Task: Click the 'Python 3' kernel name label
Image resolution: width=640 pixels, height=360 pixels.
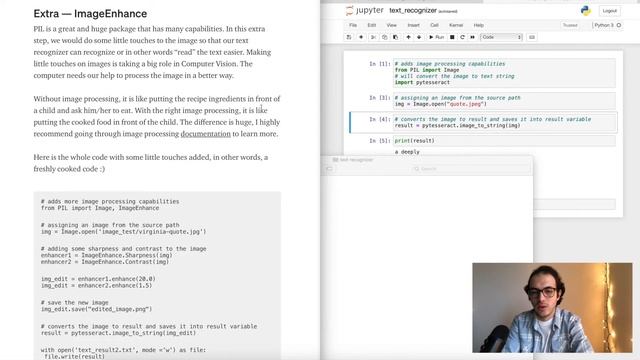Action: [604, 25]
